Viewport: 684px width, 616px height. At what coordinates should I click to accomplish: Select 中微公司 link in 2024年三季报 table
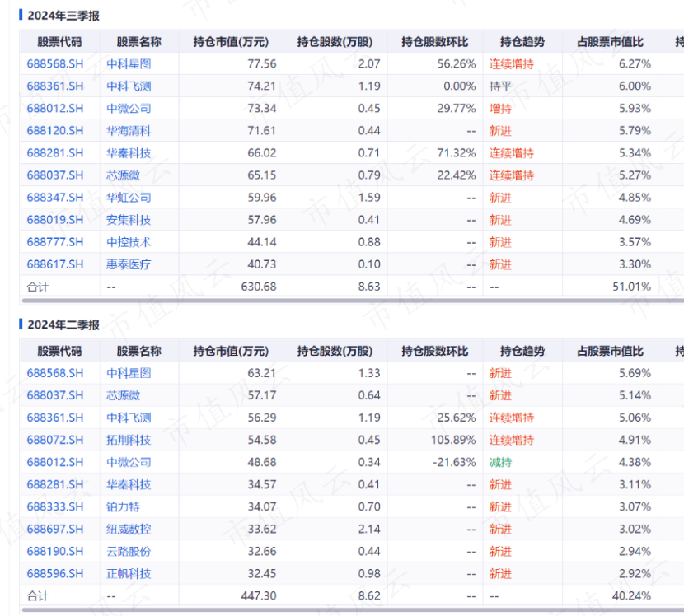[x=129, y=109]
